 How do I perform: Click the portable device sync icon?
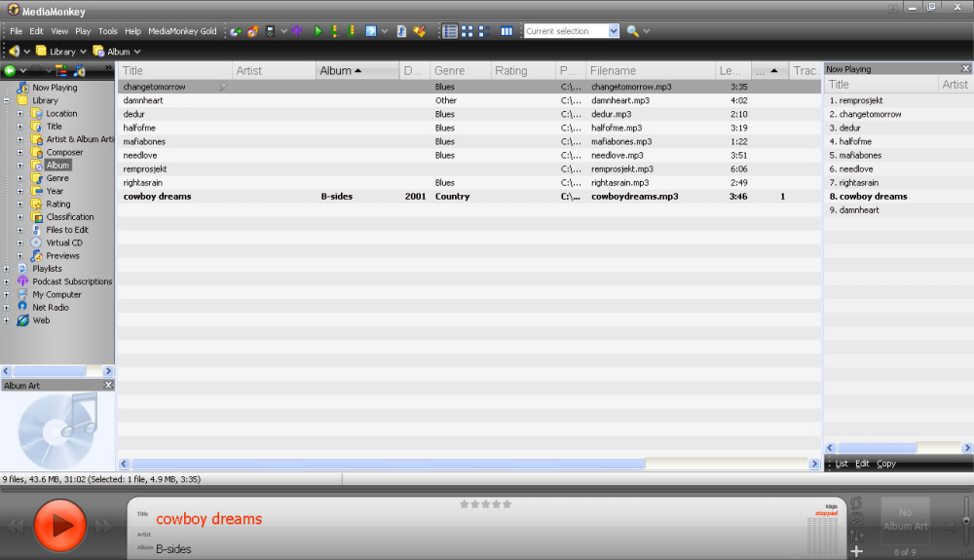[270, 31]
